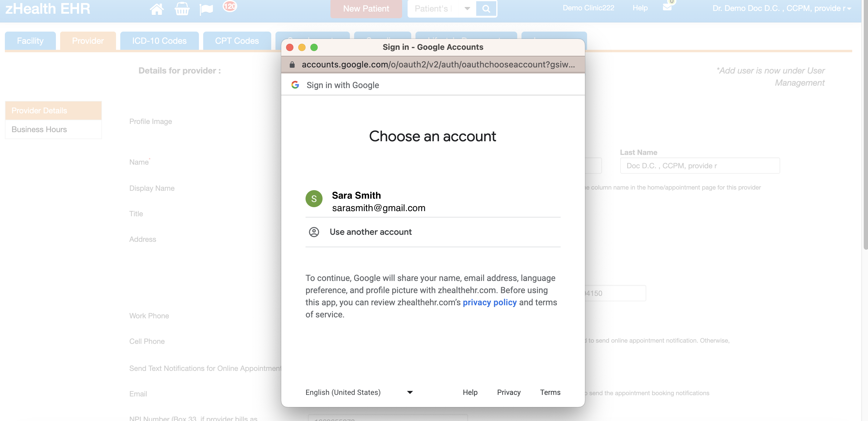Click the 'Details for provider :' heading
The width and height of the screenshot is (868, 421).
click(179, 71)
